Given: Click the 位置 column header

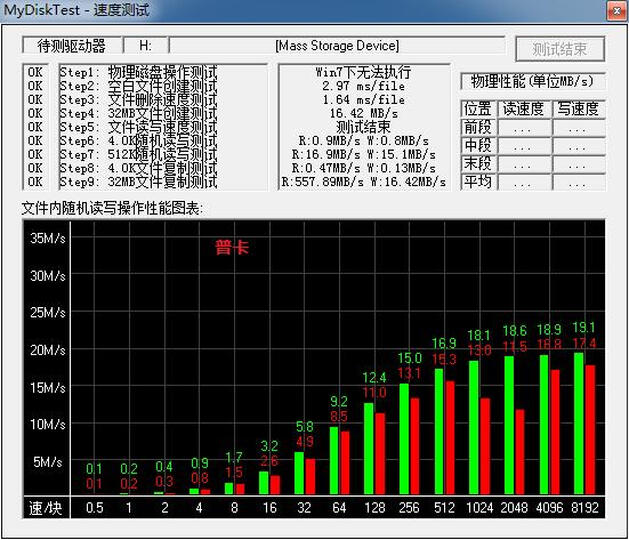Looking at the screenshot, I should coord(478,109).
